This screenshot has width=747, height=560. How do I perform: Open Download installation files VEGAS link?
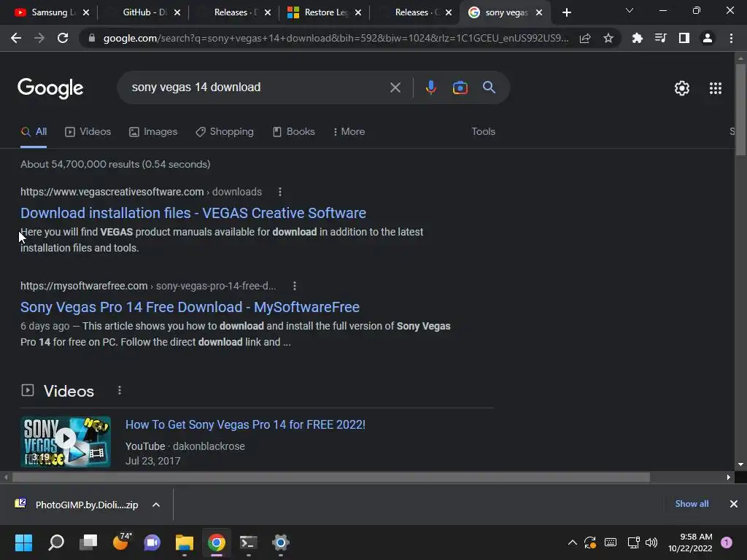(x=193, y=213)
